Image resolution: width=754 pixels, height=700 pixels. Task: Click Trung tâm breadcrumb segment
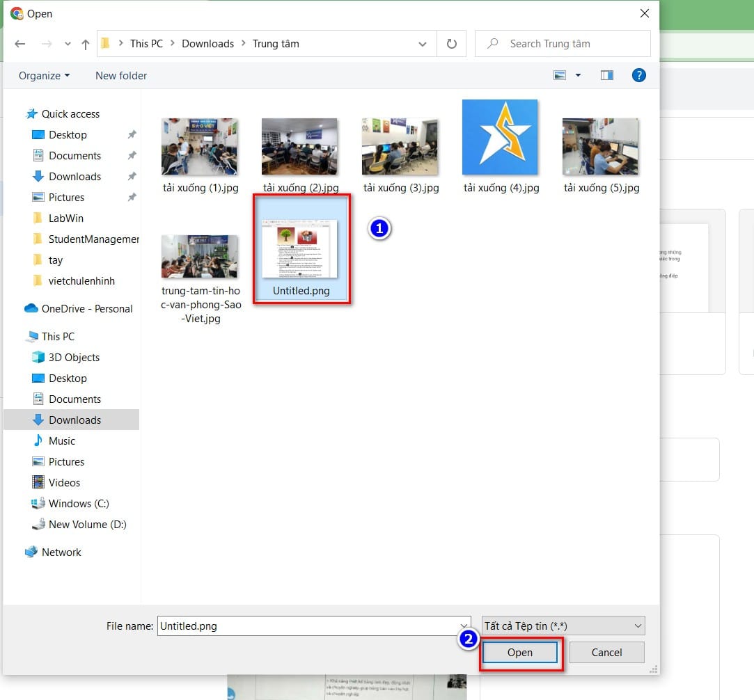click(276, 44)
